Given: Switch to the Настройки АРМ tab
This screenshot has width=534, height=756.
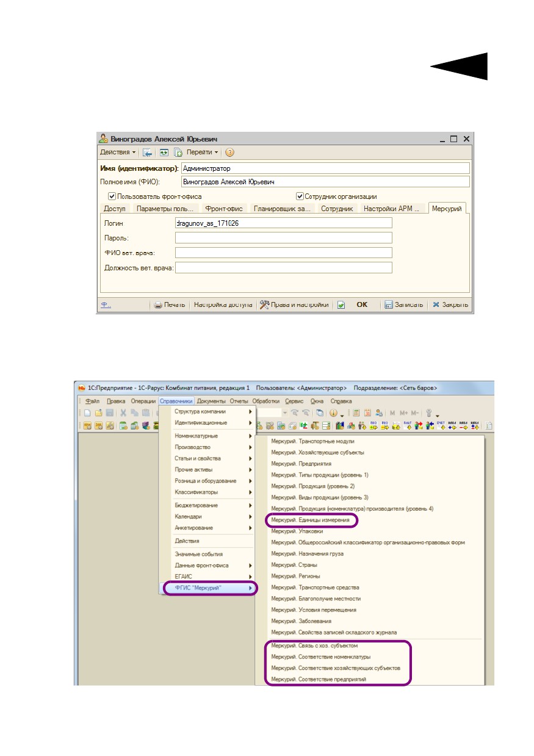Looking at the screenshot, I should pyautogui.click(x=392, y=209).
